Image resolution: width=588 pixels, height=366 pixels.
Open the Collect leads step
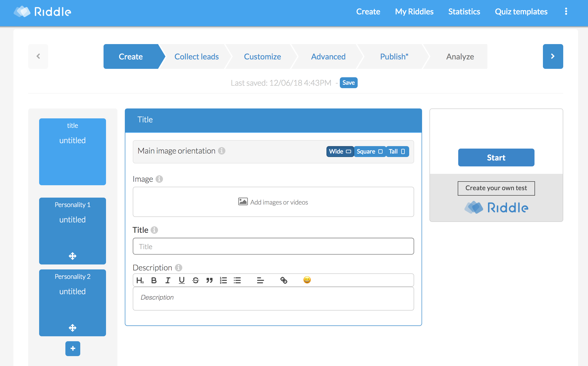click(196, 56)
